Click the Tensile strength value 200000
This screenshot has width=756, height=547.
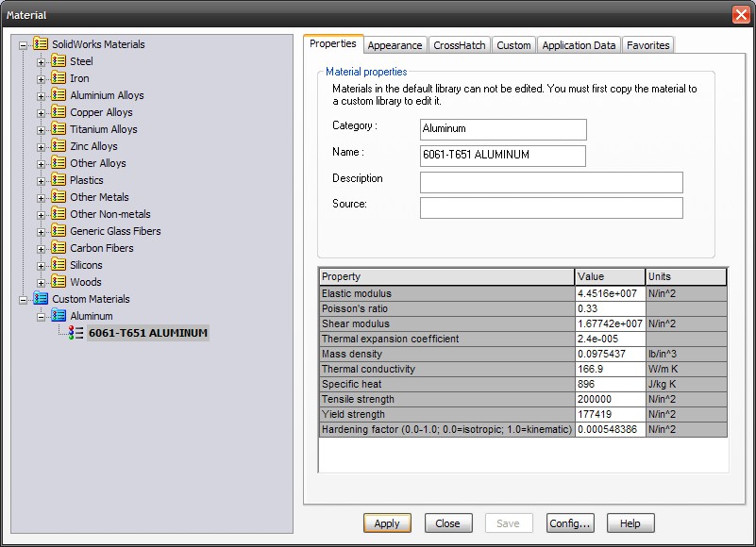pos(610,399)
